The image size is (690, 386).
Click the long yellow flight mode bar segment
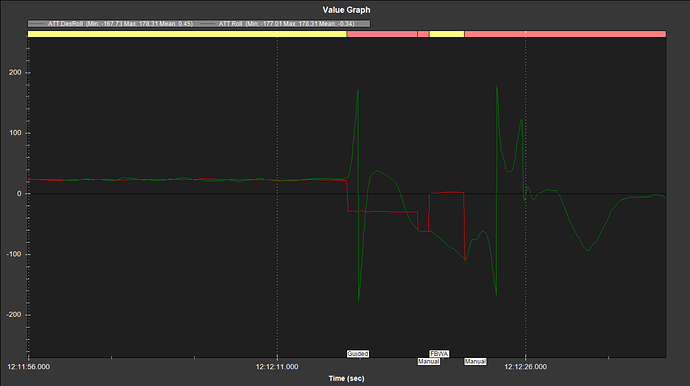coord(187,34)
